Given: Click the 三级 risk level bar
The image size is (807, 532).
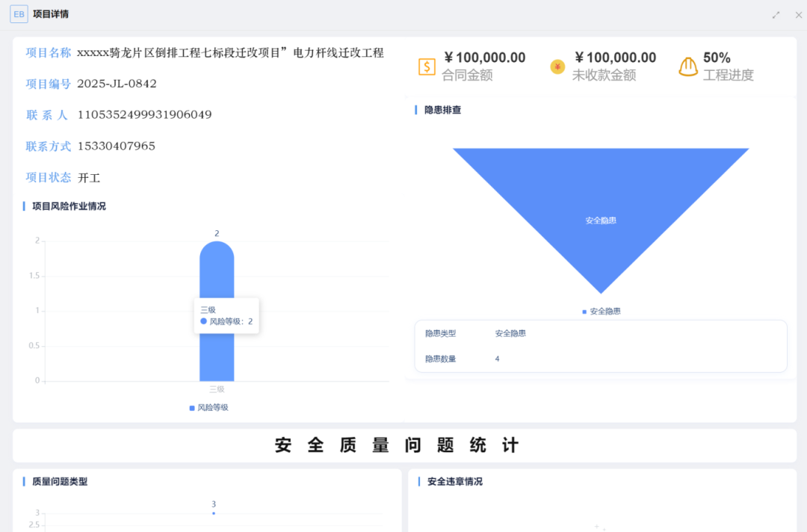Looking at the screenshot, I should pos(217,312).
